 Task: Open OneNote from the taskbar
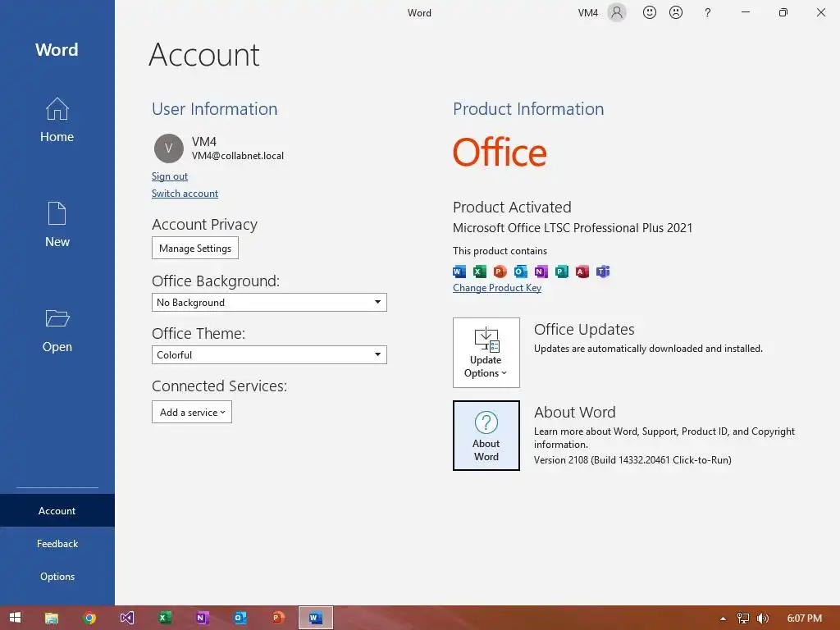click(x=202, y=618)
